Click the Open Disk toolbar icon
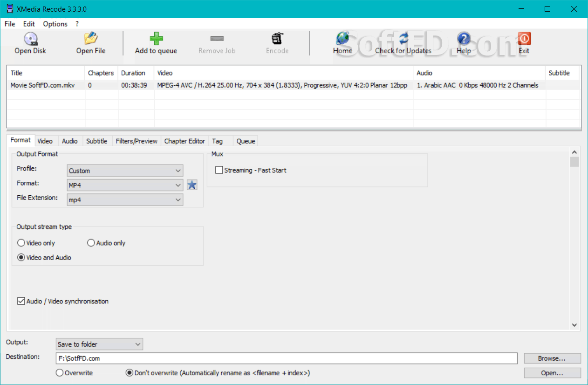Viewport: 588px width, 385px height. pyautogui.click(x=30, y=39)
